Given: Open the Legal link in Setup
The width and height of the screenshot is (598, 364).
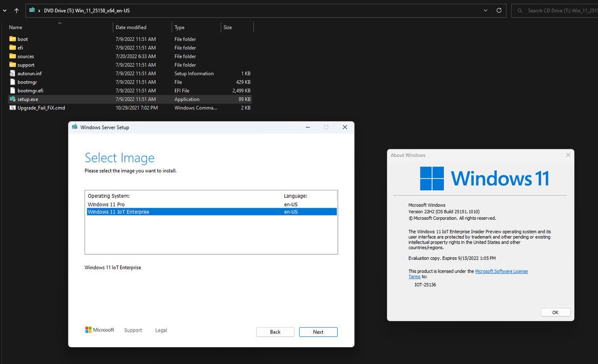Looking at the screenshot, I should (x=161, y=330).
